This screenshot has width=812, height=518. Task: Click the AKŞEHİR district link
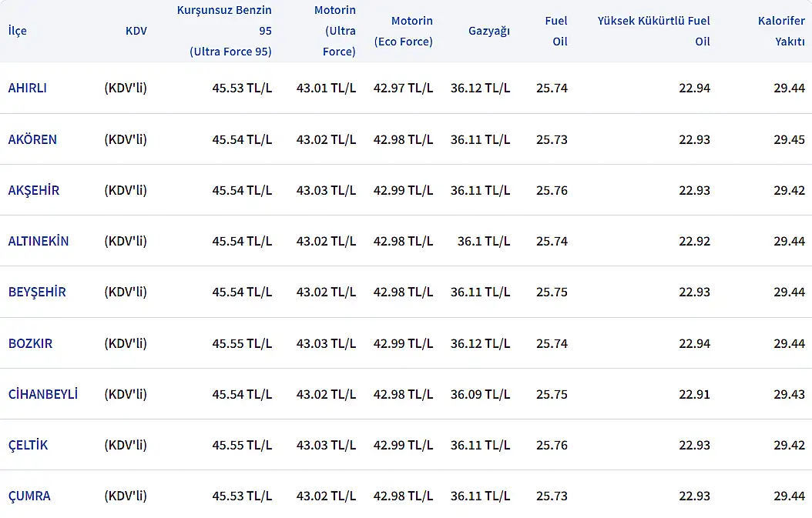33,190
